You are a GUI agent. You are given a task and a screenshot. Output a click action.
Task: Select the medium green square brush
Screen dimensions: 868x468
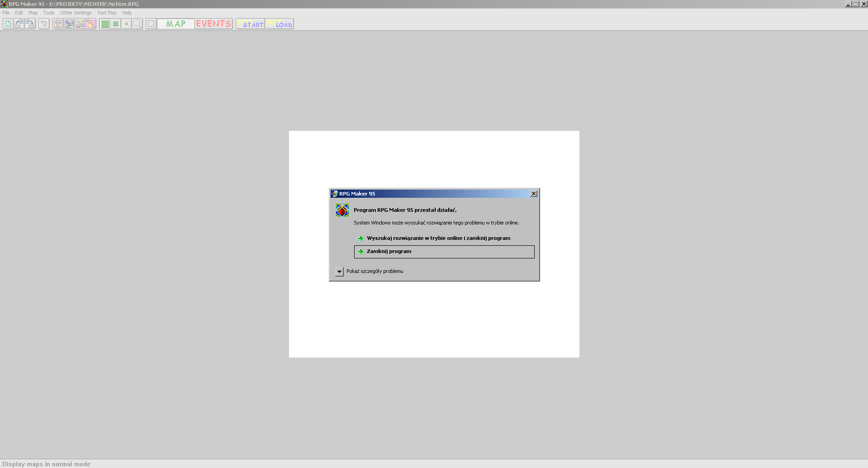point(116,24)
